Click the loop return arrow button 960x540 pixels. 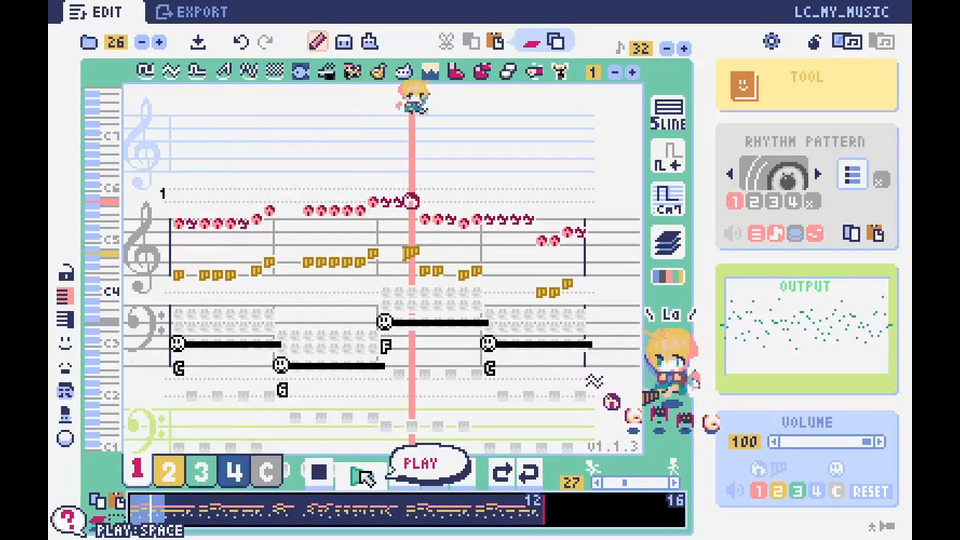tap(529, 473)
